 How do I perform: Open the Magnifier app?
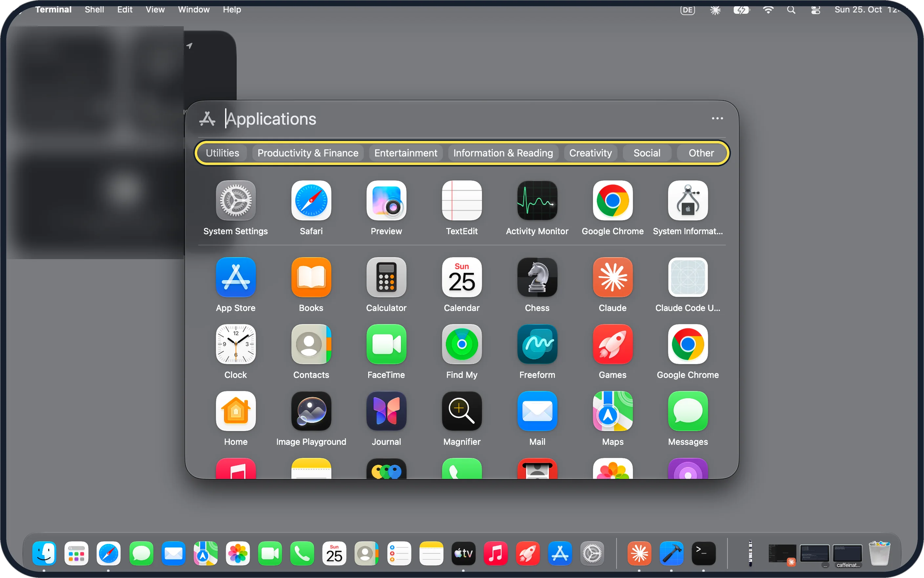coord(462,411)
